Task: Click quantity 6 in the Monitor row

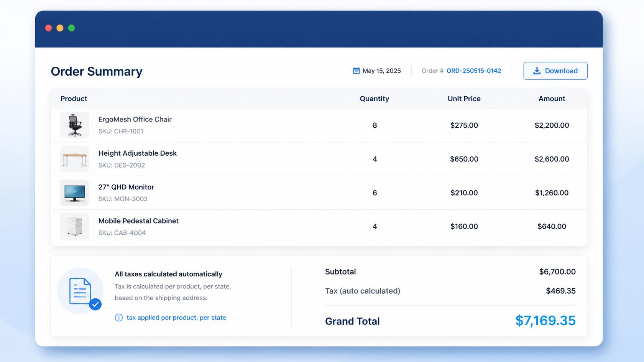Action: [x=375, y=193]
